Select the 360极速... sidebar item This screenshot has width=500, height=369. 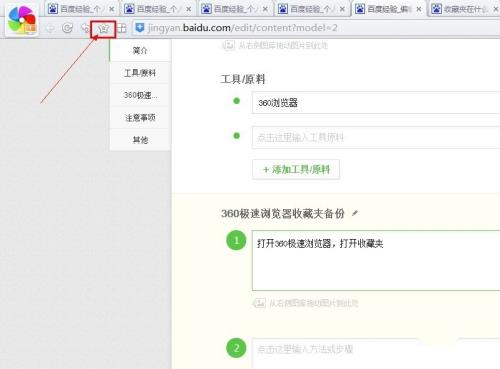(140, 95)
